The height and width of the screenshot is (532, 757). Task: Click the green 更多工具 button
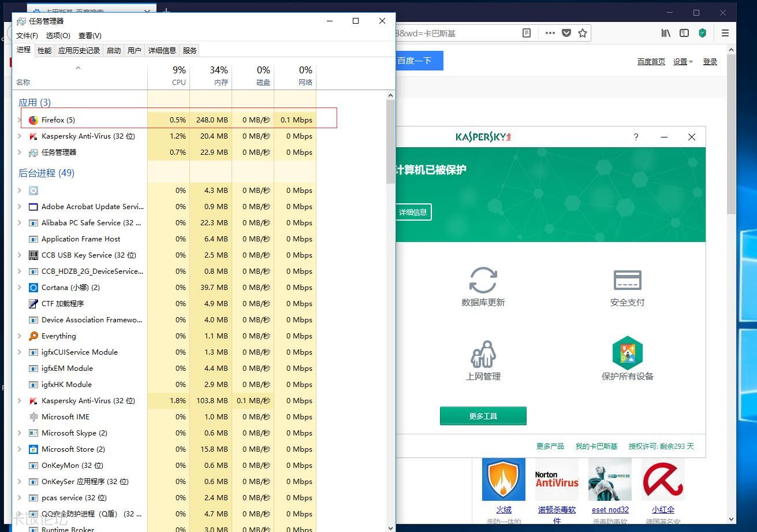coord(483,416)
